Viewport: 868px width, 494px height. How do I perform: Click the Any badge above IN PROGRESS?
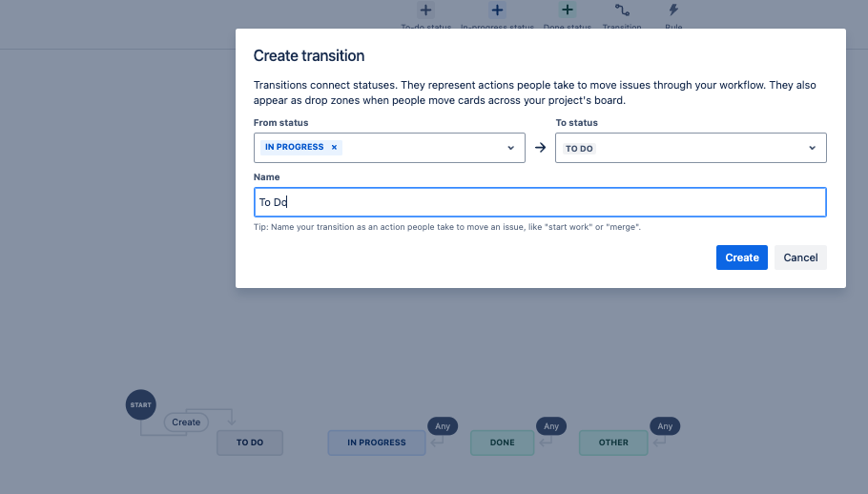pyautogui.click(x=443, y=426)
